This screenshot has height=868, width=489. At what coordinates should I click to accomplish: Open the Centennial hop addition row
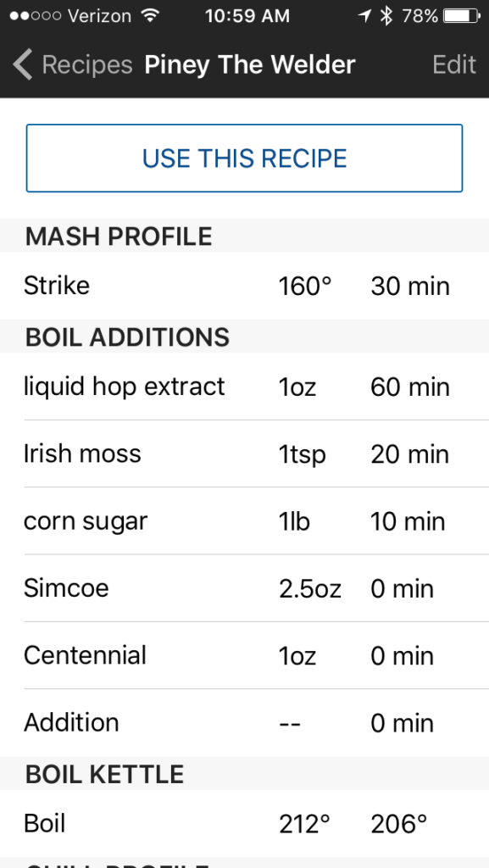244,656
